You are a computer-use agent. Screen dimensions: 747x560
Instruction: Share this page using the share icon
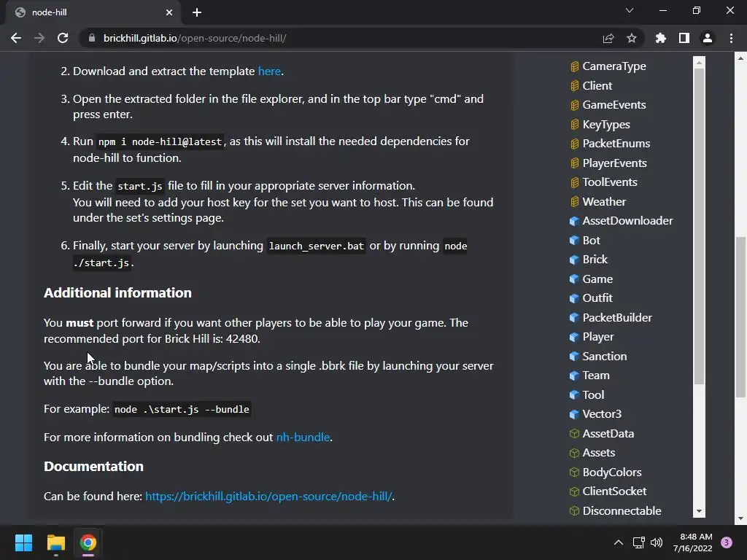[608, 38]
